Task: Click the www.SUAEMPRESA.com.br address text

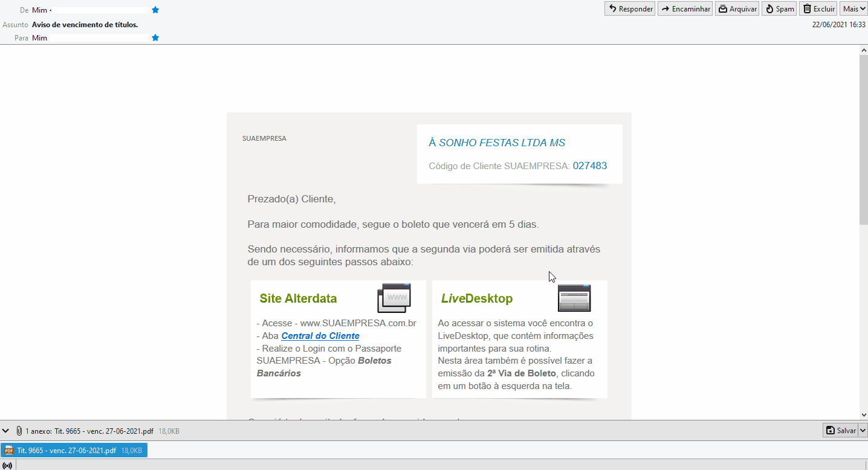Action: 358,323
